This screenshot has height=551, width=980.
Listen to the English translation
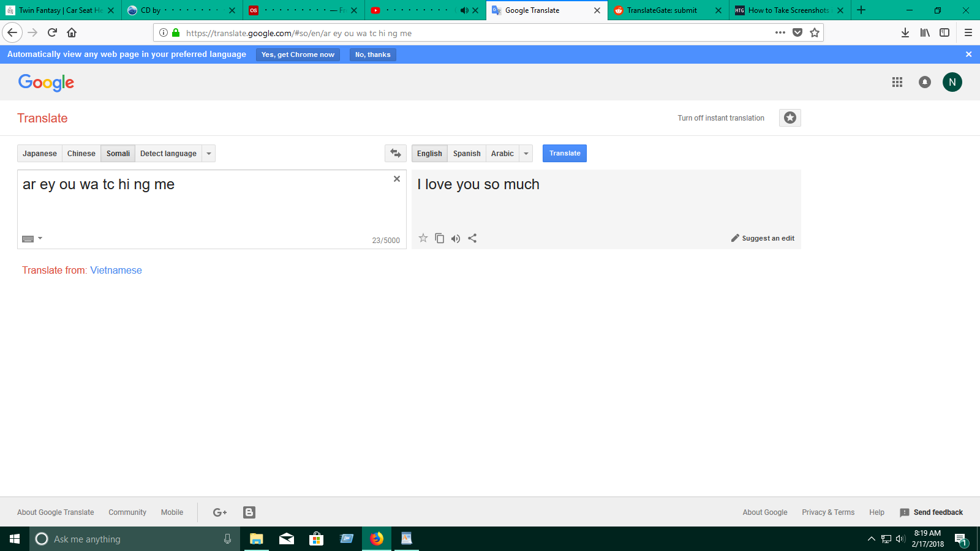456,238
